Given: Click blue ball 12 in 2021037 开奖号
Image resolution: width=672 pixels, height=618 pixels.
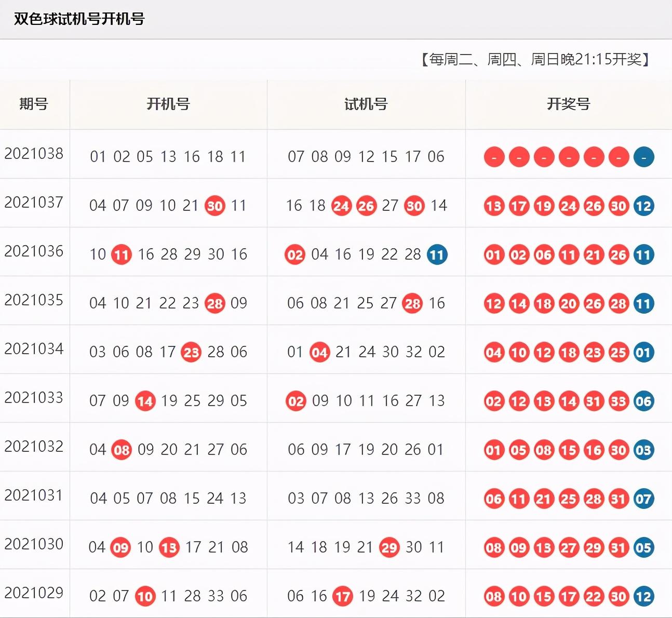Looking at the screenshot, I should coord(643,206).
